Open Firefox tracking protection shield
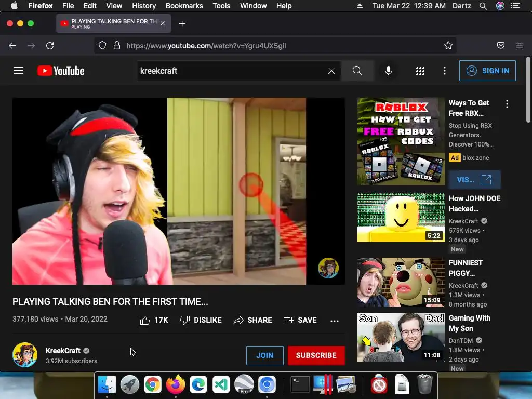The width and height of the screenshot is (532, 399). 102,46
